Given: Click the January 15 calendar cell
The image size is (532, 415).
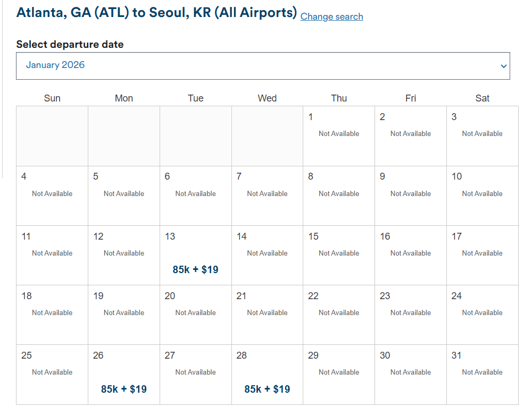Looking at the screenshot, I should pyautogui.click(x=339, y=256).
